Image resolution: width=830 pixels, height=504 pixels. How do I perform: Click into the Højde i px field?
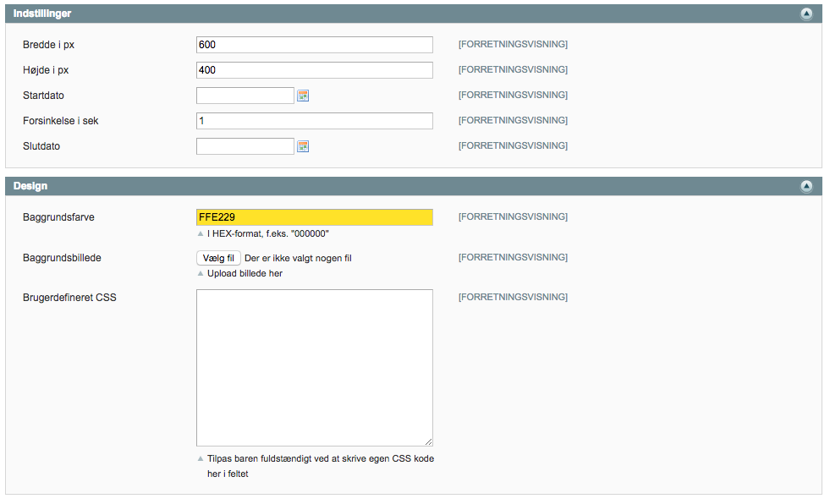pos(314,70)
